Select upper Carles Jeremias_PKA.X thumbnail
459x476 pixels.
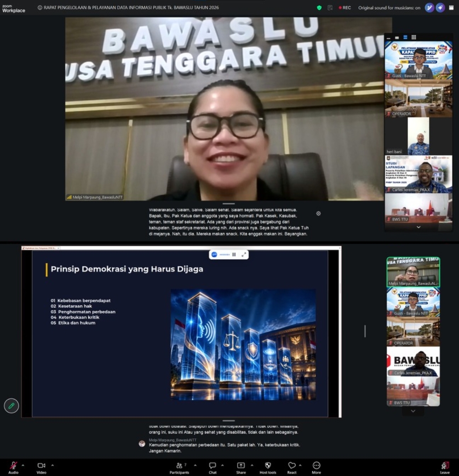pyautogui.click(x=418, y=174)
